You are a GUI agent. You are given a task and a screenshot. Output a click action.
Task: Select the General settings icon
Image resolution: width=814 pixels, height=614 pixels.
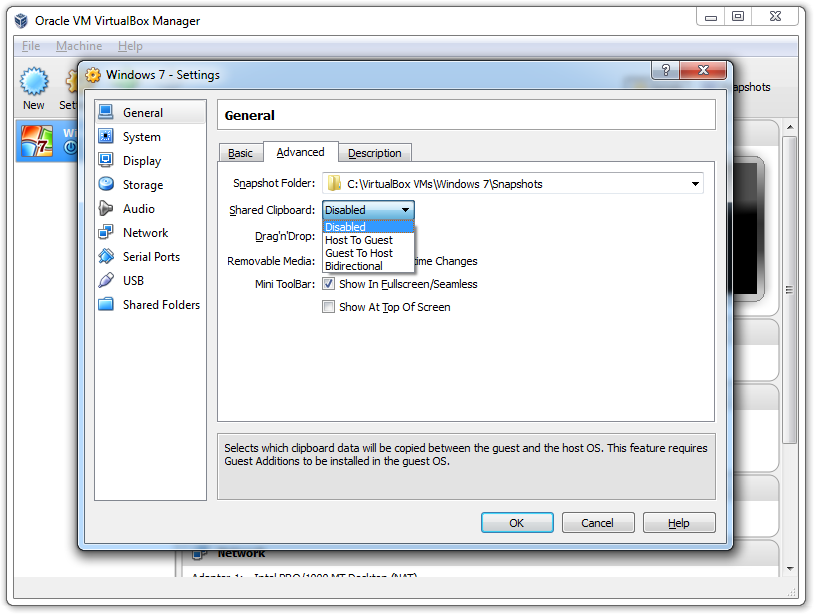tap(106, 113)
